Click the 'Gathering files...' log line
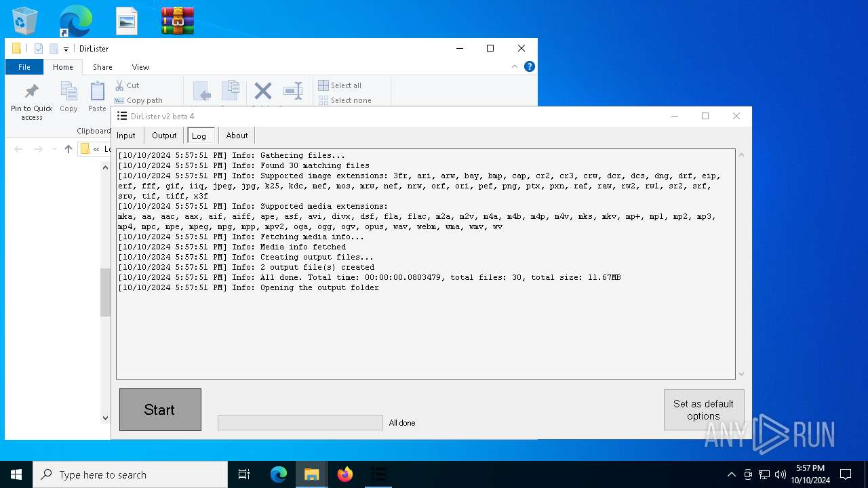 pos(232,155)
